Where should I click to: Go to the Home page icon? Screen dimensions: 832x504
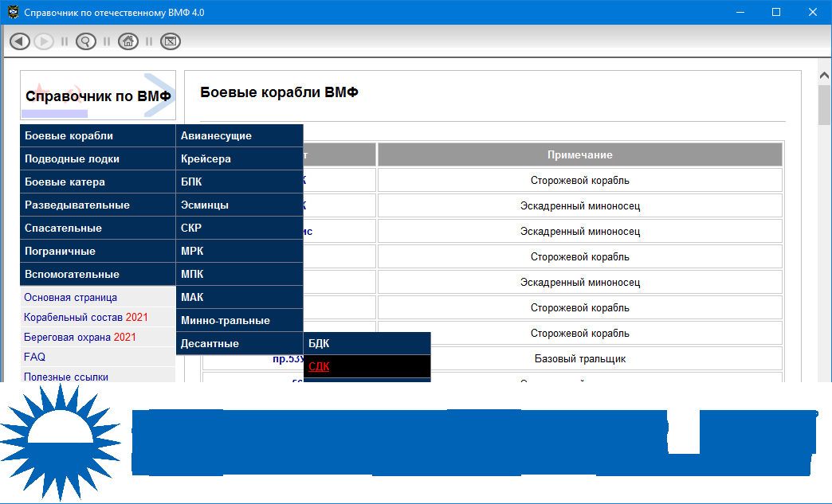(128, 41)
